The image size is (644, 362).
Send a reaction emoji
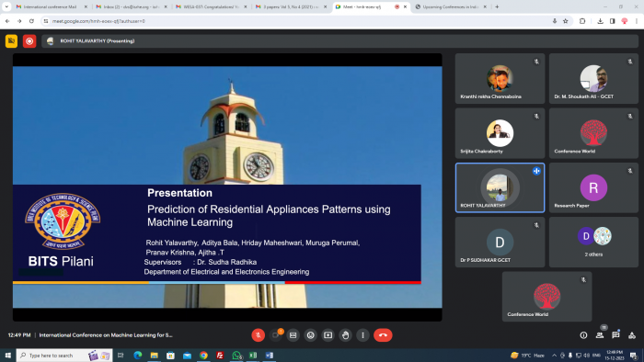click(x=311, y=335)
